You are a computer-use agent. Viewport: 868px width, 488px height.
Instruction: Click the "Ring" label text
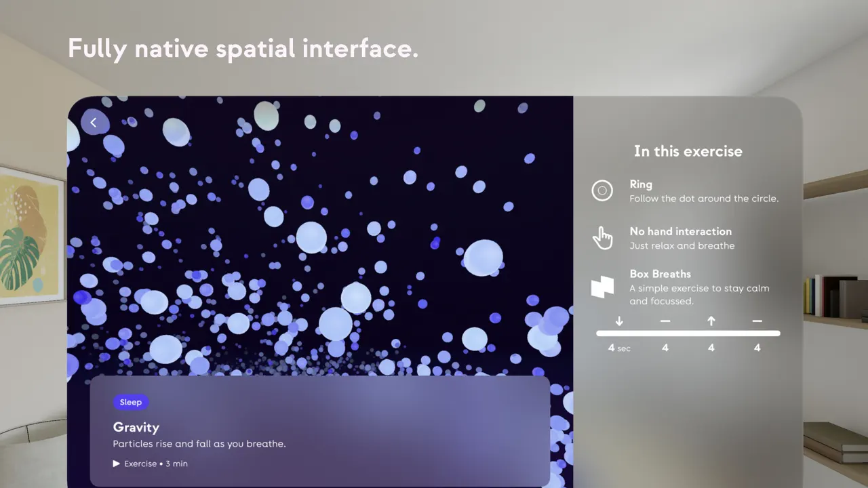coord(641,184)
